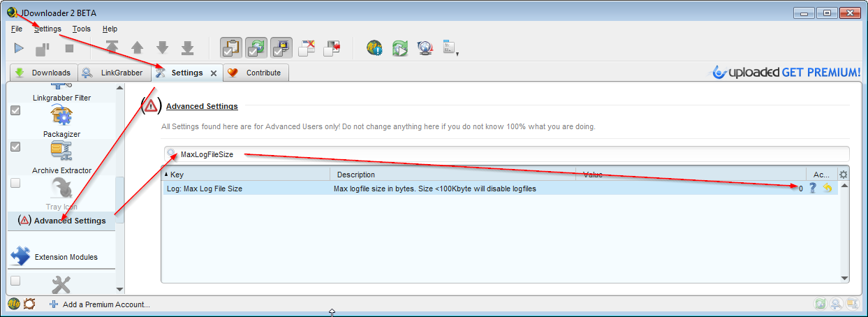The width and height of the screenshot is (868, 317).
Task: Toggle silent mode toolbar icon
Action: point(332,47)
